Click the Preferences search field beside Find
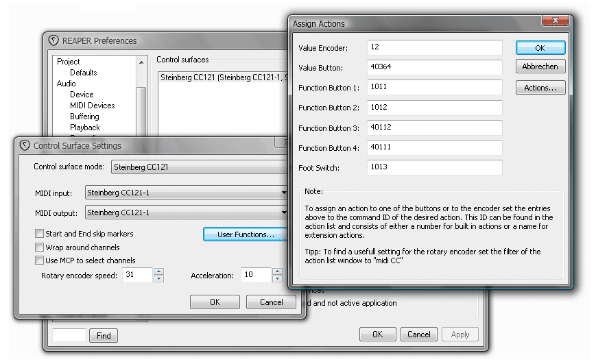 click(x=69, y=335)
